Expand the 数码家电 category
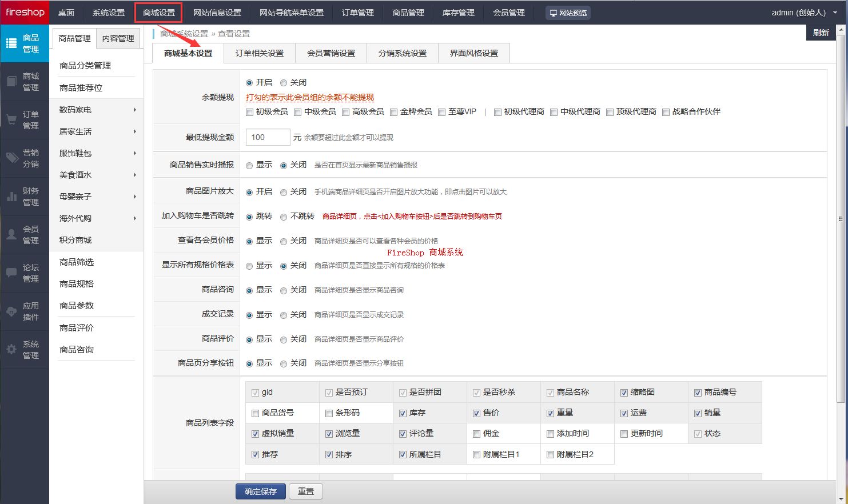Image resolution: width=848 pixels, height=504 pixels. click(135, 110)
